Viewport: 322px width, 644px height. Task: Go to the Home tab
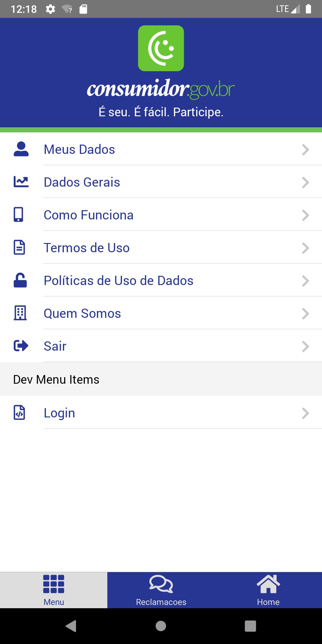268,590
